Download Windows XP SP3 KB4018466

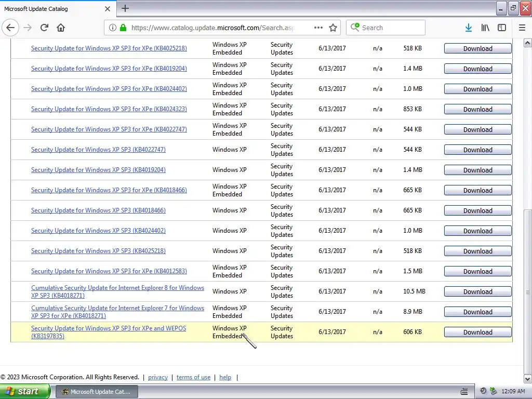[478, 211]
